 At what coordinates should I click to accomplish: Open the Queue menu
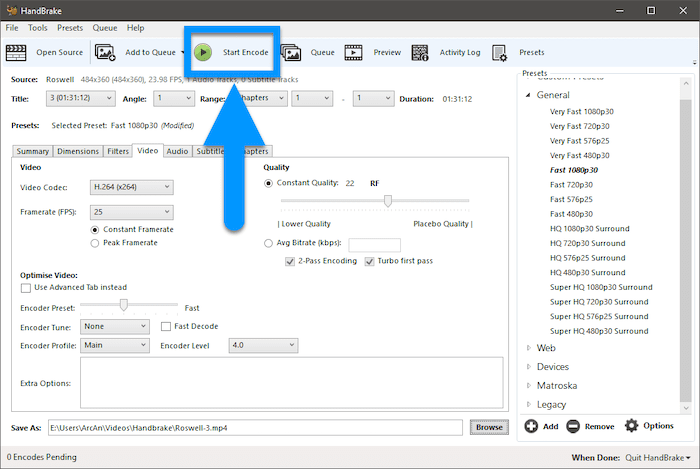(105, 28)
